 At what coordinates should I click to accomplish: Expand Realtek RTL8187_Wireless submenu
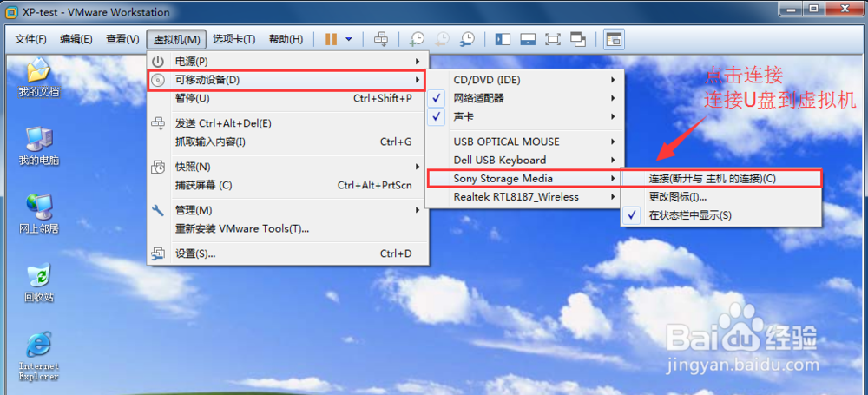(x=524, y=197)
